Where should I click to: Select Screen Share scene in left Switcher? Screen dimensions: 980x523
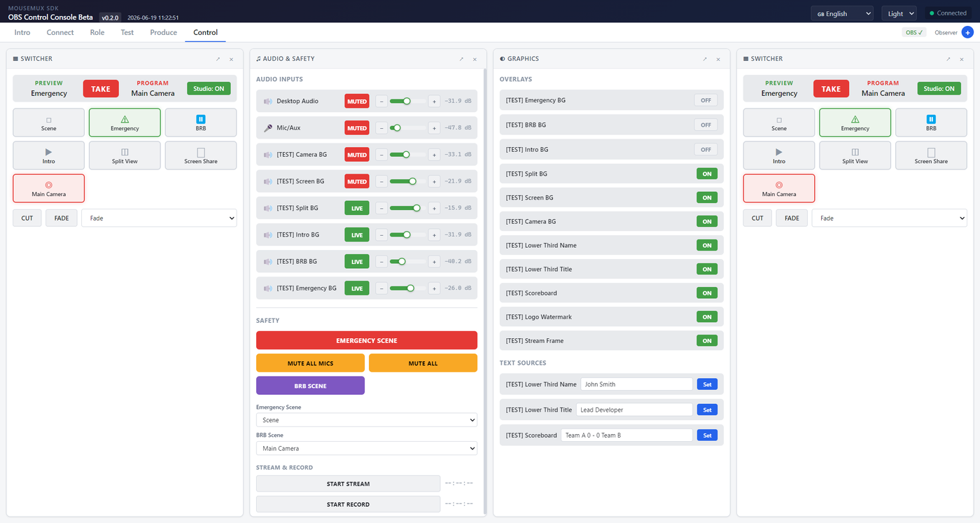pyautogui.click(x=201, y=155)
